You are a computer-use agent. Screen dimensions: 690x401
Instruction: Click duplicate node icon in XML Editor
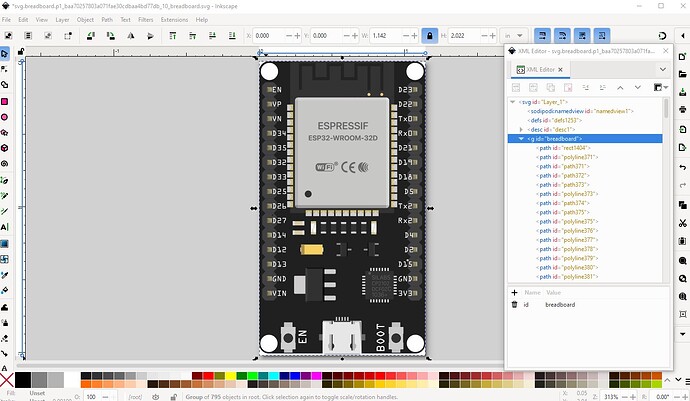[x=551, y=88]
